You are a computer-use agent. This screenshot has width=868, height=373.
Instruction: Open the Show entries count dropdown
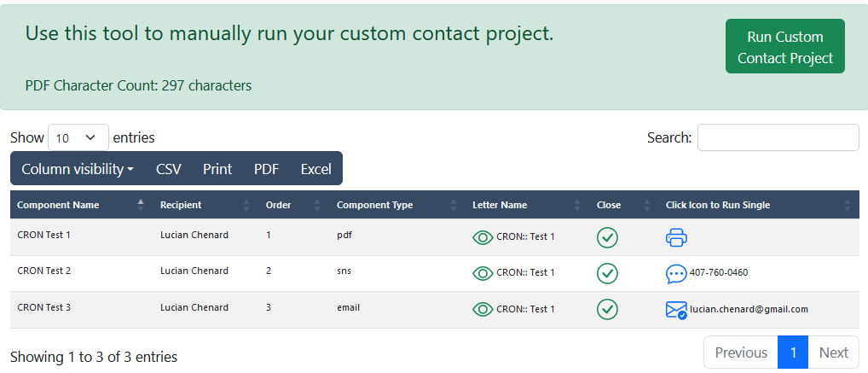(78, 137)
